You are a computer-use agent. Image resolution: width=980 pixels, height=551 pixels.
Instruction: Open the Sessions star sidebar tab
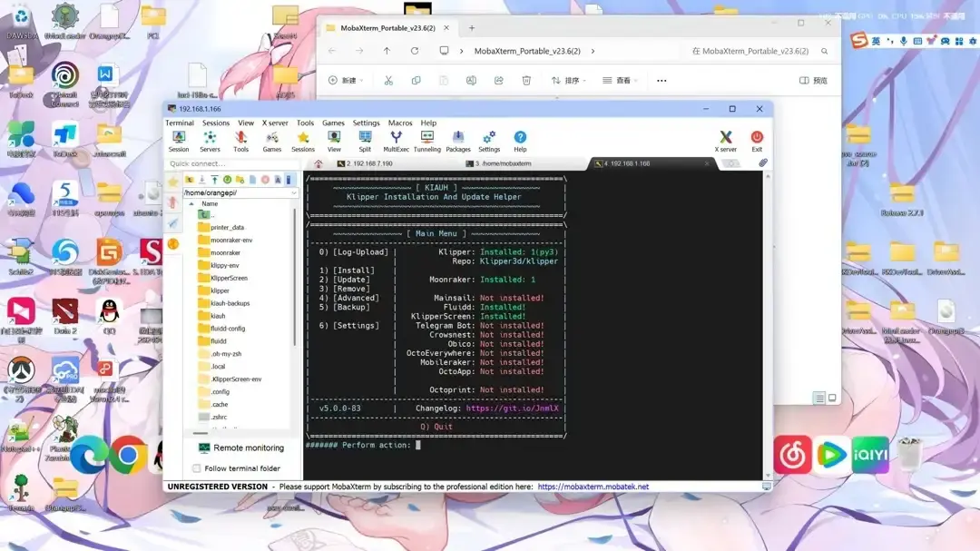click(173, 182)
